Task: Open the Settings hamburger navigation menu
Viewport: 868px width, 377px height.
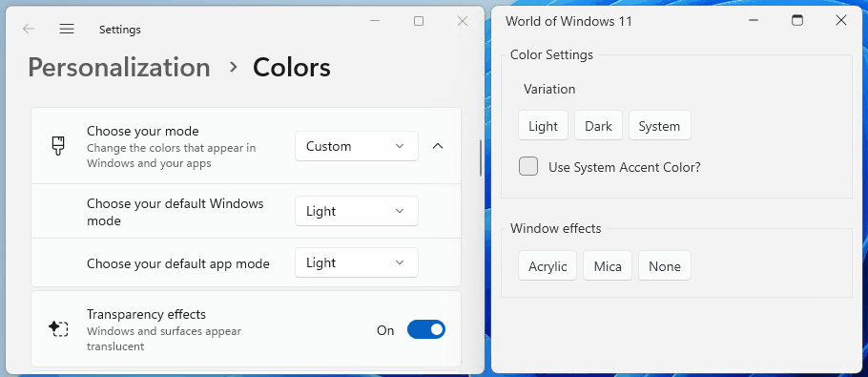Action: point(67,30)
